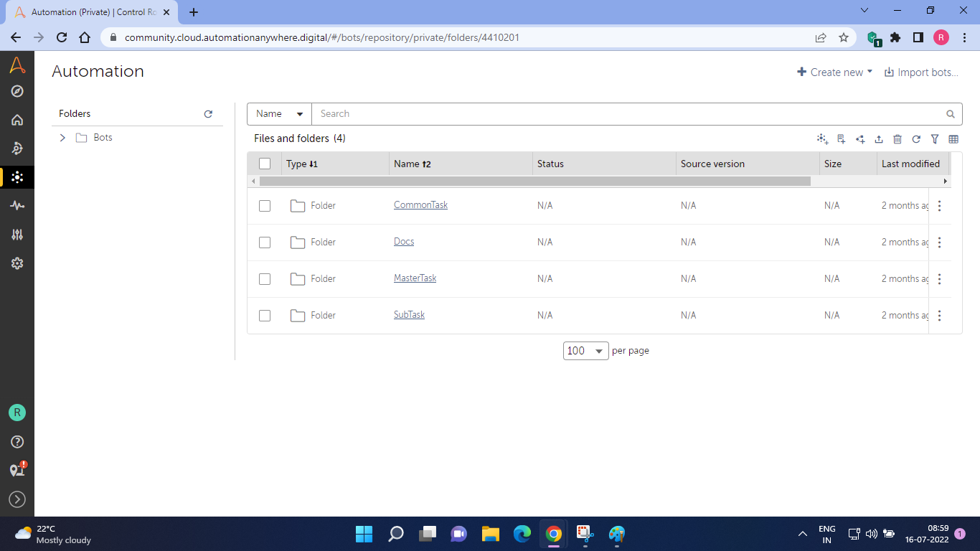Select the Docs folder checkbox
The height and width of the screenshot is (551, 980).
click(x=265, y=242)
